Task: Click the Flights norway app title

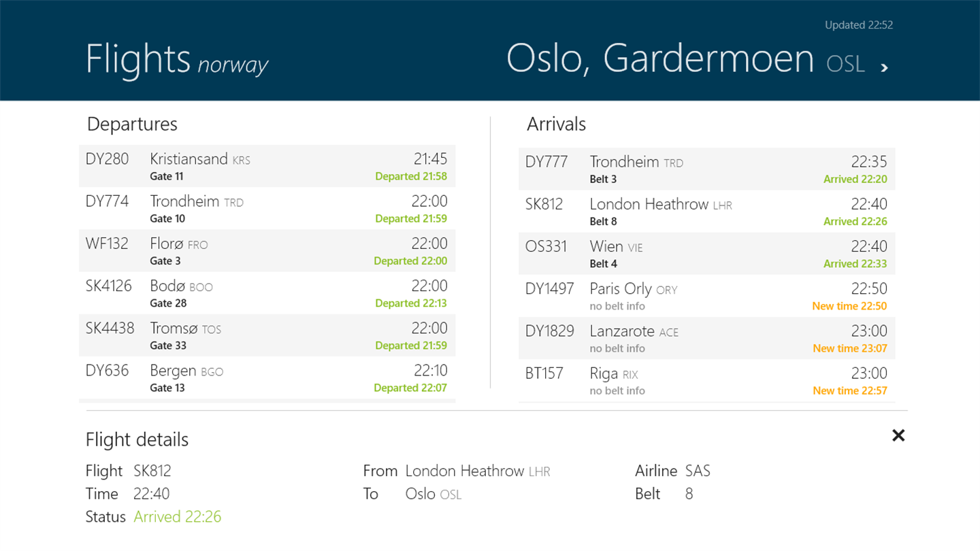Action: (177, 60)
